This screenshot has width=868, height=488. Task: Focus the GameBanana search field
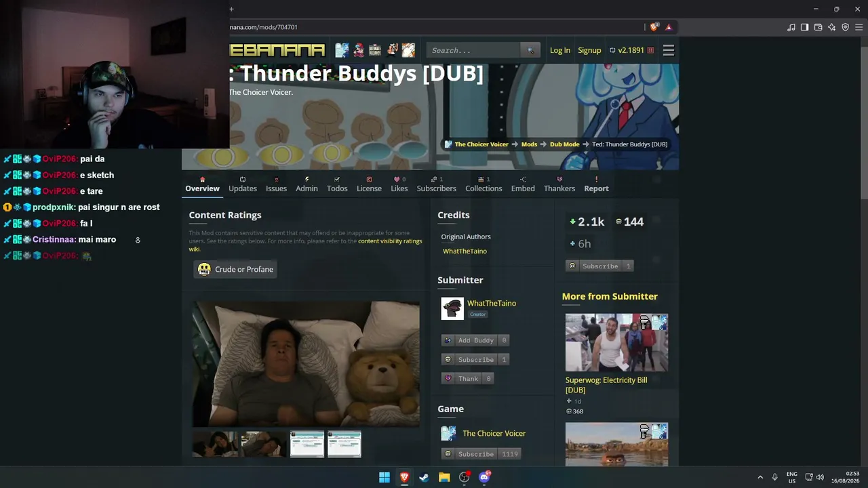click(x=473, y=50)
